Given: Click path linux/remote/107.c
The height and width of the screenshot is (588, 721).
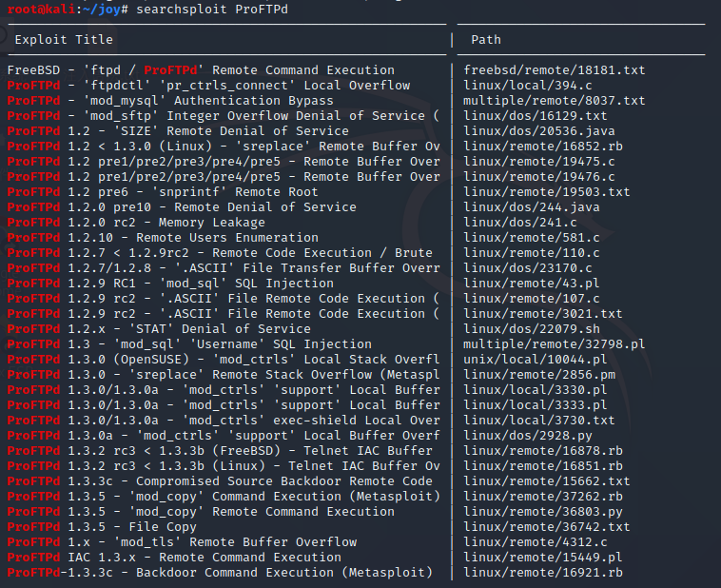Looking at the screenshot, I should pos(532,298).
